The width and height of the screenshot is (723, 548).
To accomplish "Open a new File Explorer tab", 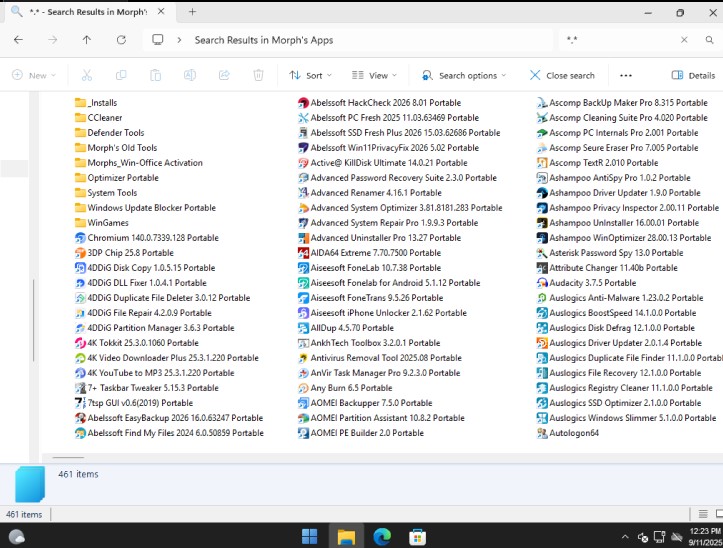I will coord(192,12).
